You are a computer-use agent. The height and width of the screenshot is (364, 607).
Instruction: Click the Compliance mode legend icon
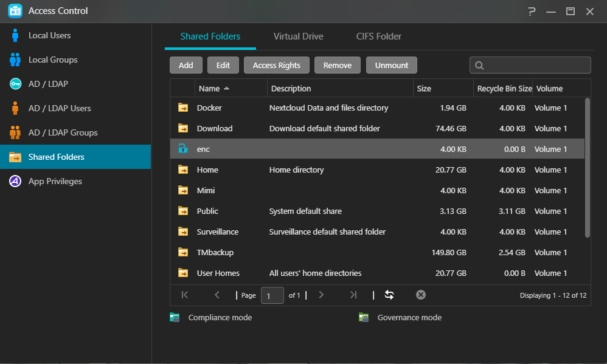pyautogui.click(x=175, y=317)
